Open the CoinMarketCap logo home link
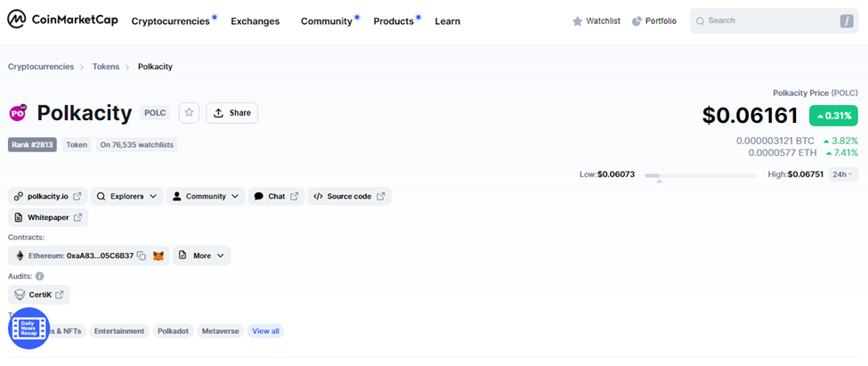The image size is (868, 366). click(x=62, y=20)
